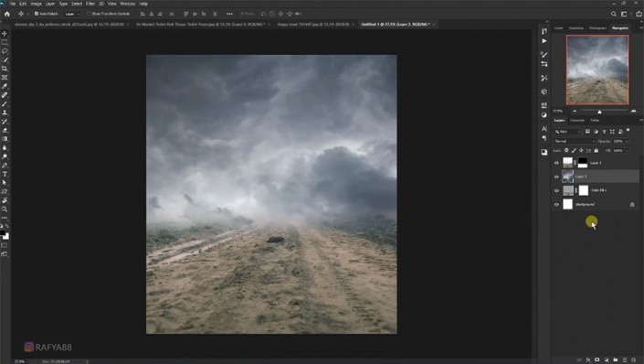Select the Move tool in the toolbox

pos(5,33)
